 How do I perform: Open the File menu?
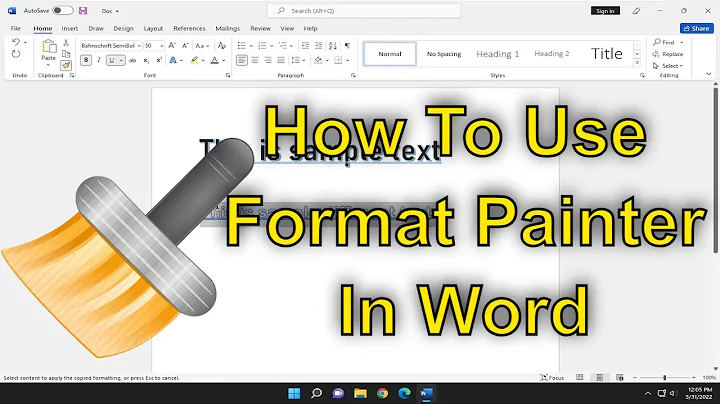(x=16, y=28)
